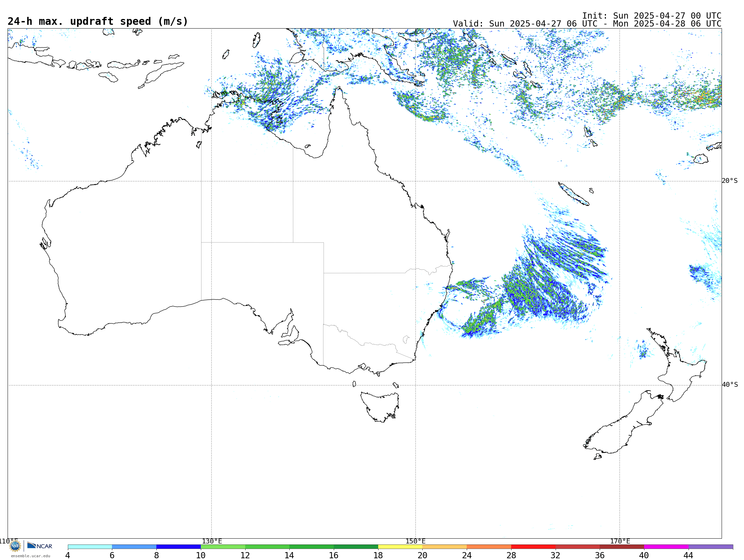Click the colorbar tick label '18'
The width and height of the screenshot is (744, 560).
click(378, 555)
